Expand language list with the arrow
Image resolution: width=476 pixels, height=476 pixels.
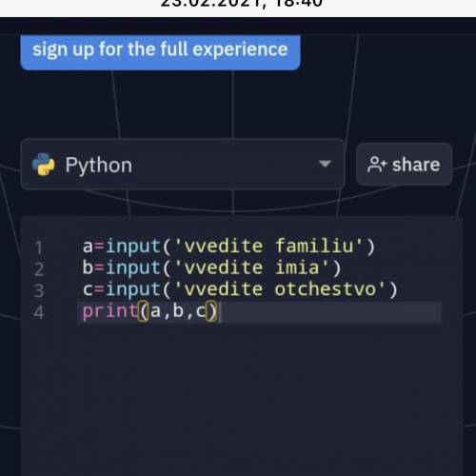point(325,164)
